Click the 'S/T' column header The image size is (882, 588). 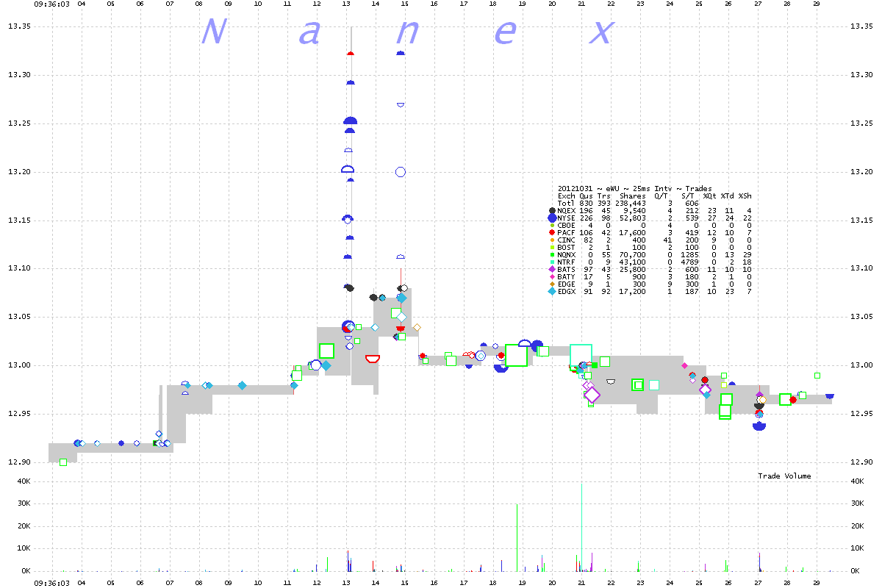(689, 196)
